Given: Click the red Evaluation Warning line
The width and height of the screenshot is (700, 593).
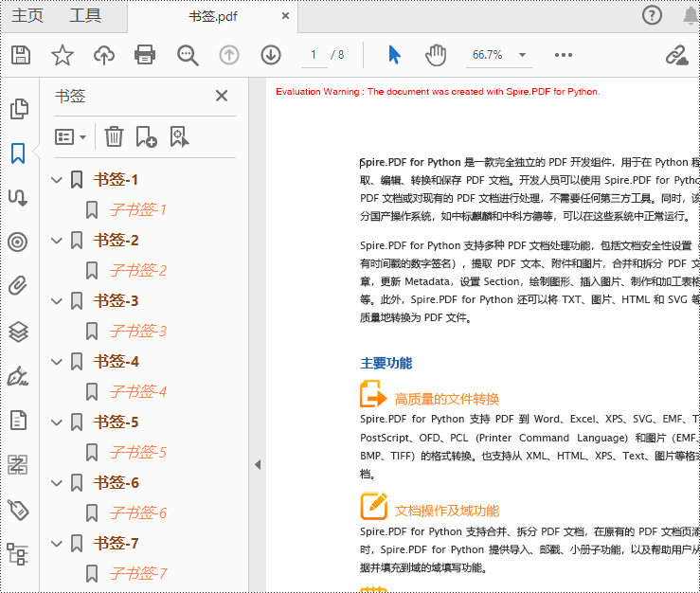Looking at the screenshot, I should (438, 92).
